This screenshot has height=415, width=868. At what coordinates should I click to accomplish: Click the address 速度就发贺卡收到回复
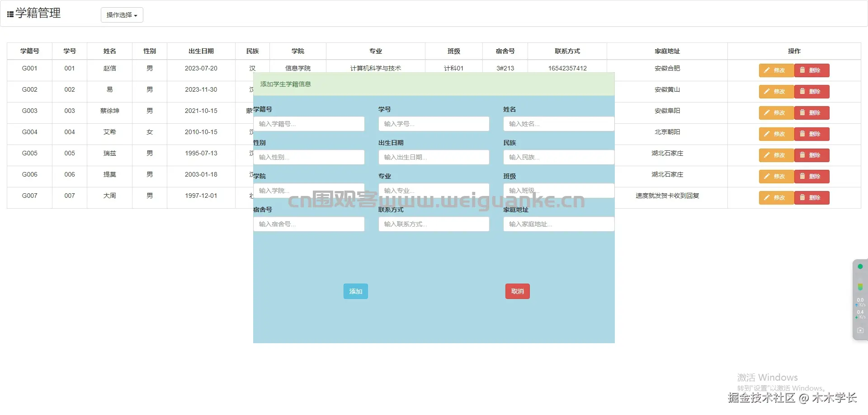tap(667, 196)
